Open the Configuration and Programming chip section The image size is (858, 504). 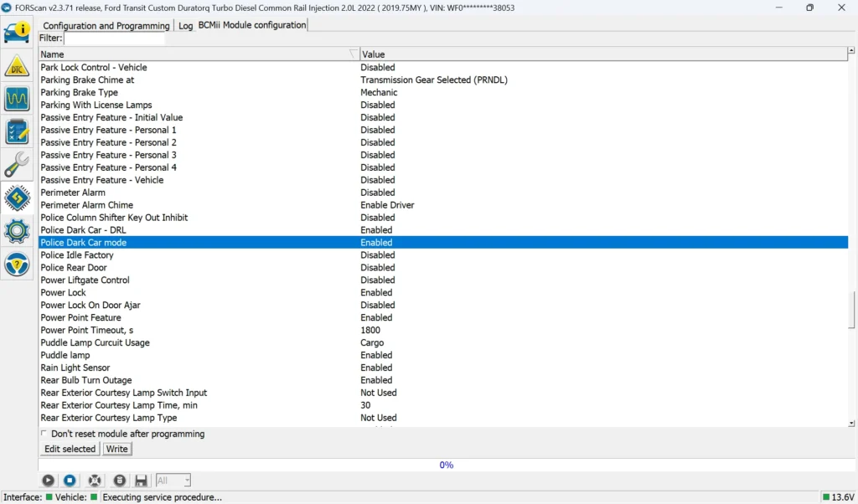[17, 198]
